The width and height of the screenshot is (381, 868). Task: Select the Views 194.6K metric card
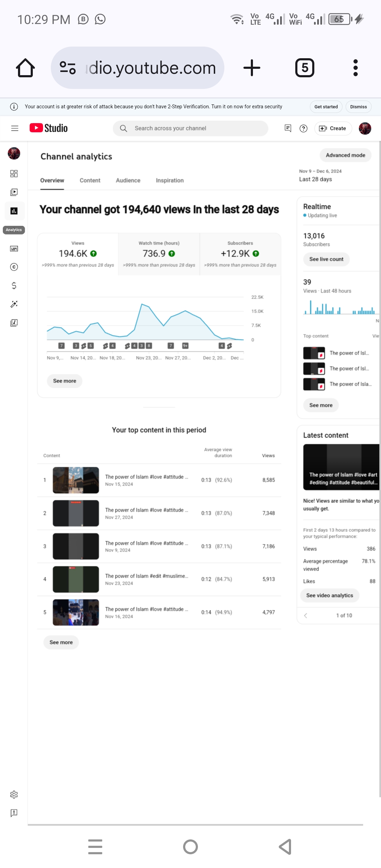coord(78,254)
